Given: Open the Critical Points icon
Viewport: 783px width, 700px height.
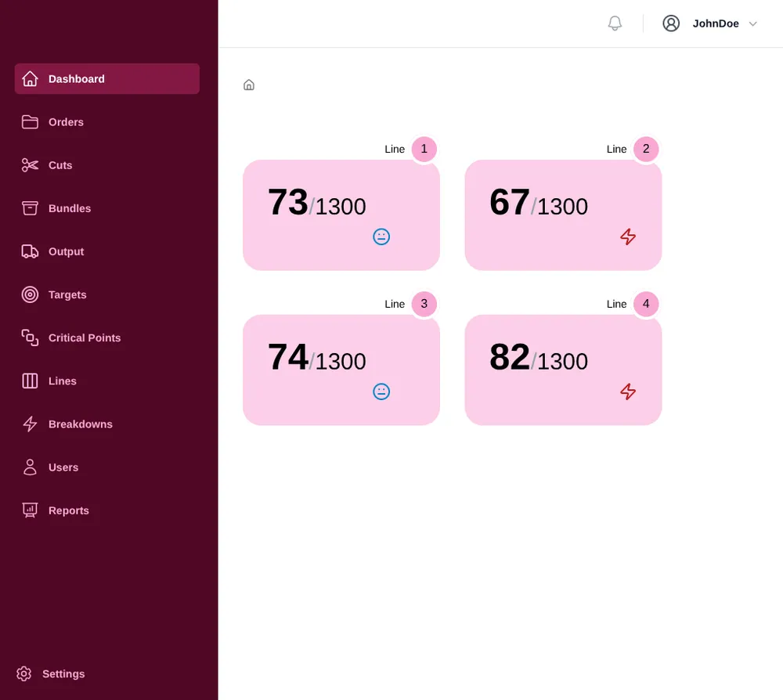Looking at the screenshot, I should (29, 337).
